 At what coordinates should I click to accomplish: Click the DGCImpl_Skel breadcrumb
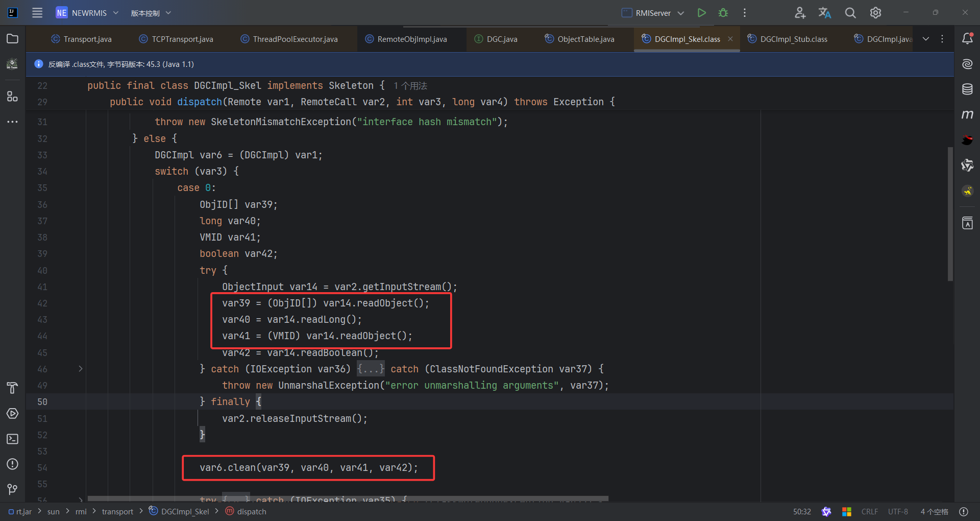[x=179, y=511]
